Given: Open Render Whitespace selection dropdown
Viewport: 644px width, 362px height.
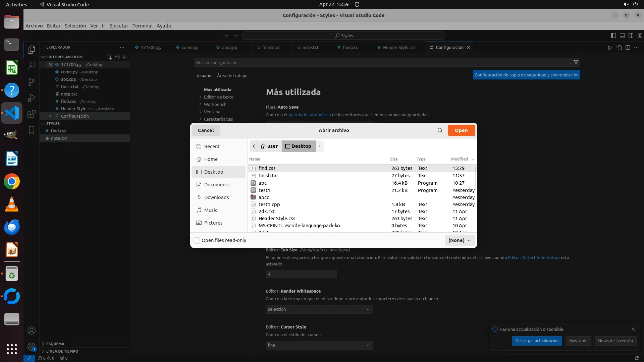Looking at the screenshot, I should pyautogui.click(x=319, y=309).
